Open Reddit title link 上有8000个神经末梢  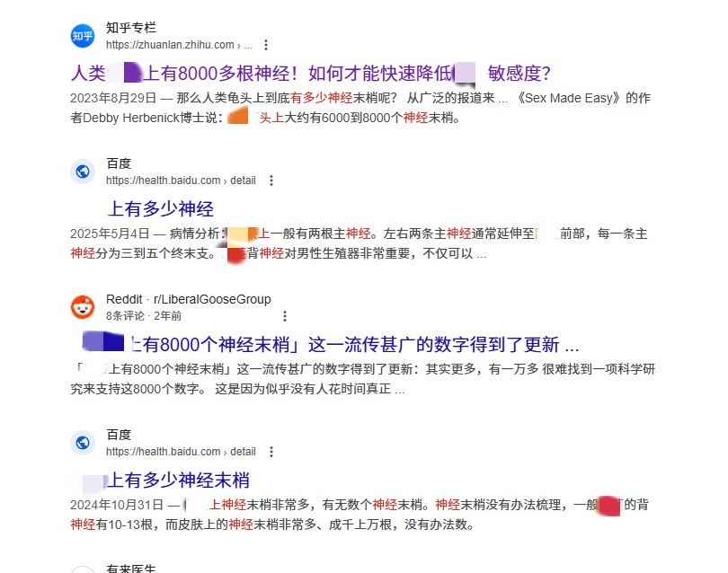point(331,344)
